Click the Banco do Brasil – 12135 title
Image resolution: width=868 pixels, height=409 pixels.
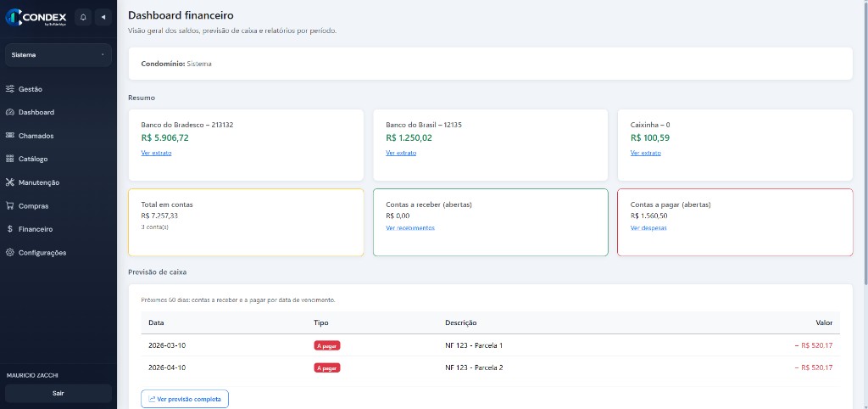point(424,125)
